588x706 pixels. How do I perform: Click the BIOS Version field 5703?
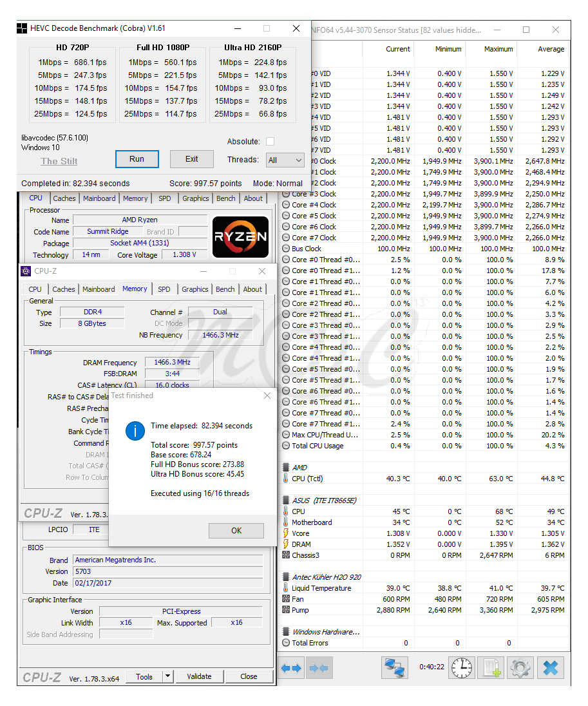point(168,571)
